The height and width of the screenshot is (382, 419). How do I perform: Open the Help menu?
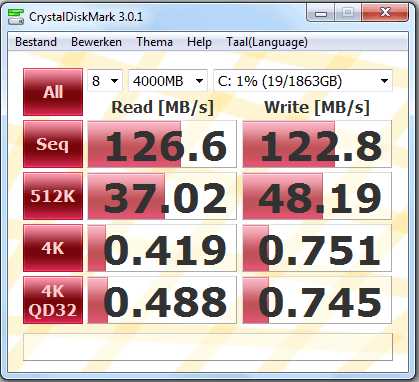pyautogui.click(x=199, y=42)
